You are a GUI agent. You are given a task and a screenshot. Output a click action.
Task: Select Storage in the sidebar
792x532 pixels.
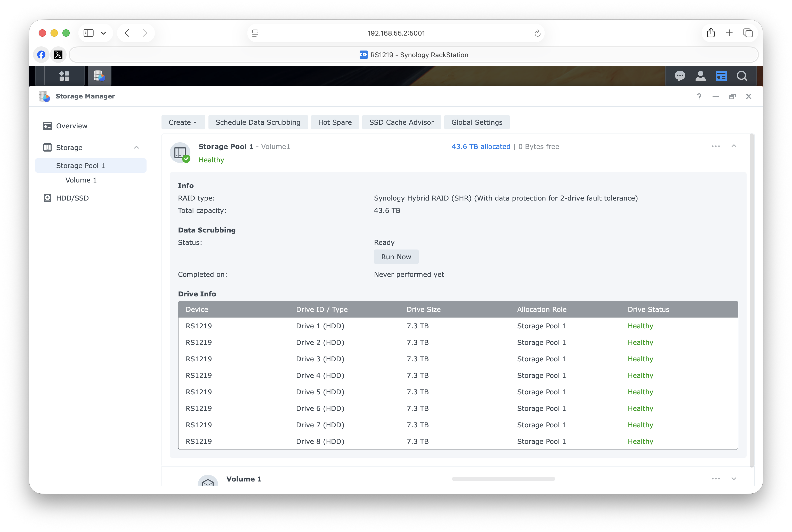pyautogui.click(x=91, y=147)
